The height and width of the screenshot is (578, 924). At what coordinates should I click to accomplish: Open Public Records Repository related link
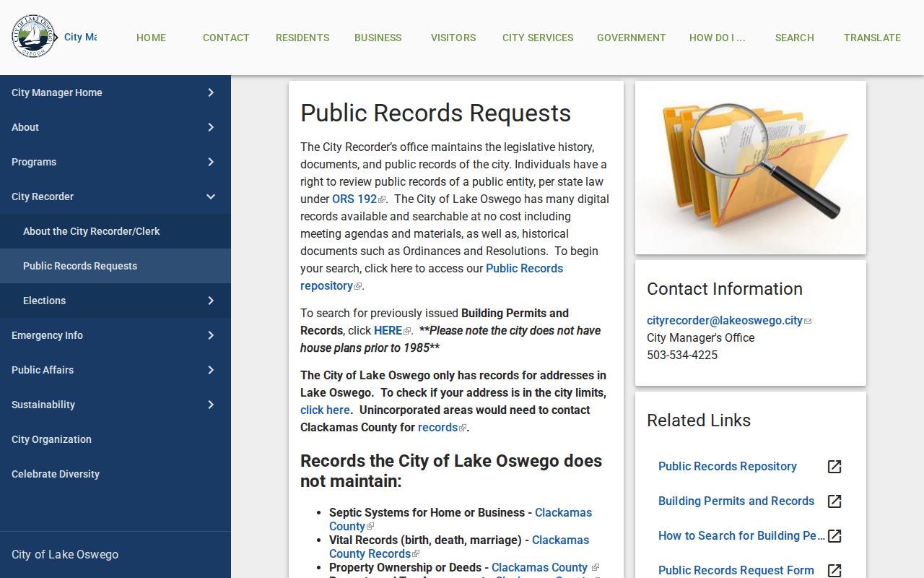coord(728,467)
